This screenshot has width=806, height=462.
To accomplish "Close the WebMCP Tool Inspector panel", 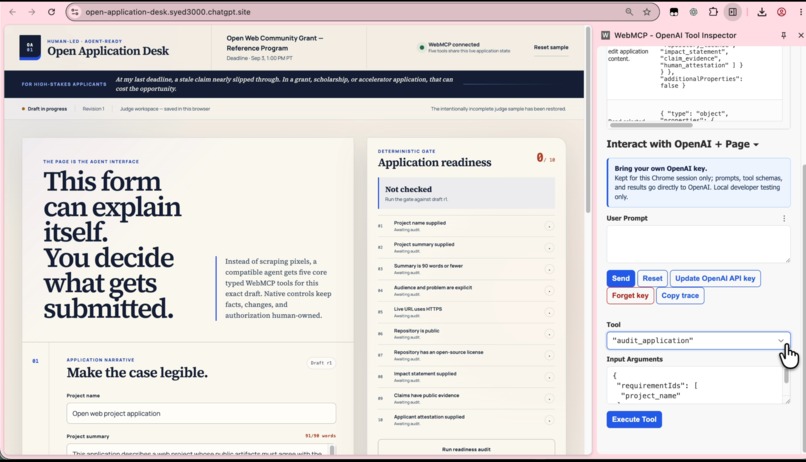I will click(800, 35).
